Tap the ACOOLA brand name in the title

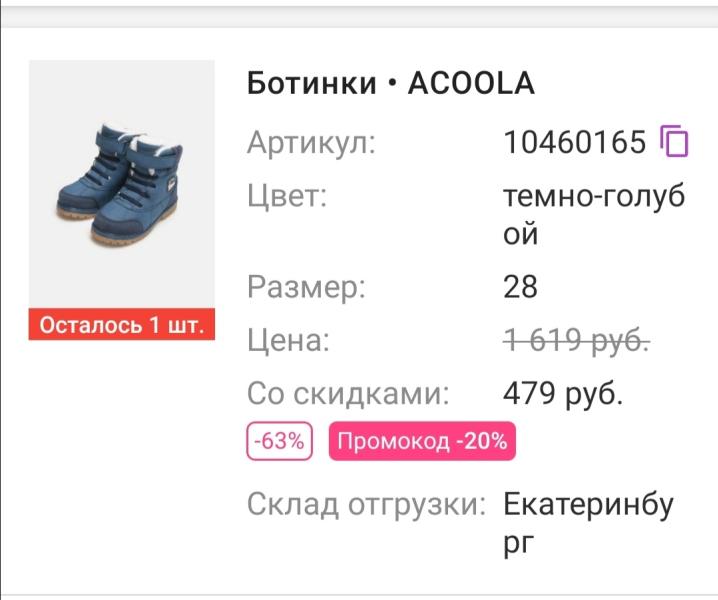[x=471, y=84]
